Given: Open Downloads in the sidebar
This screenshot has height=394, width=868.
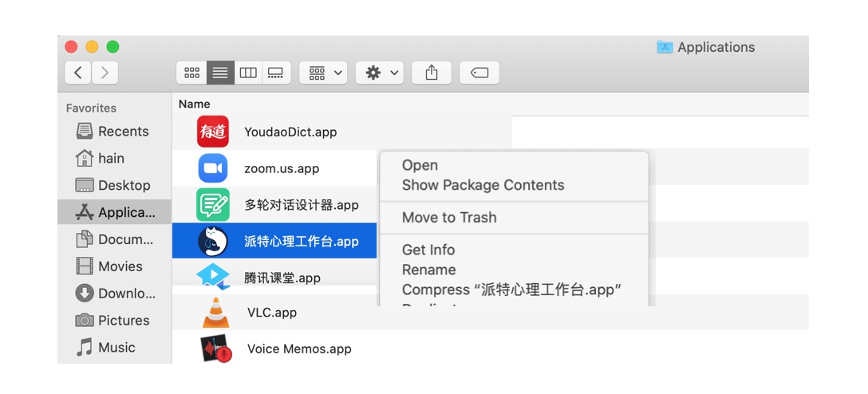Looking at the screenshot, I should coord(116,294).
